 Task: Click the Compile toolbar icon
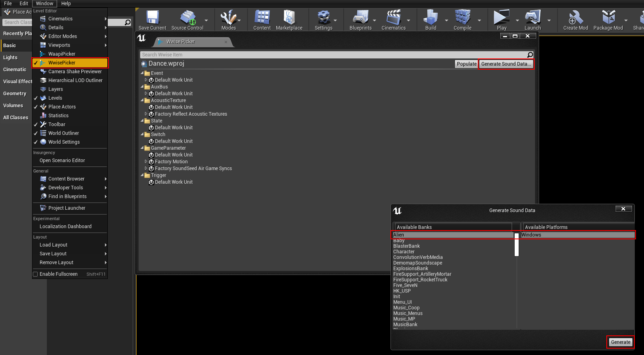coord(462,18)
